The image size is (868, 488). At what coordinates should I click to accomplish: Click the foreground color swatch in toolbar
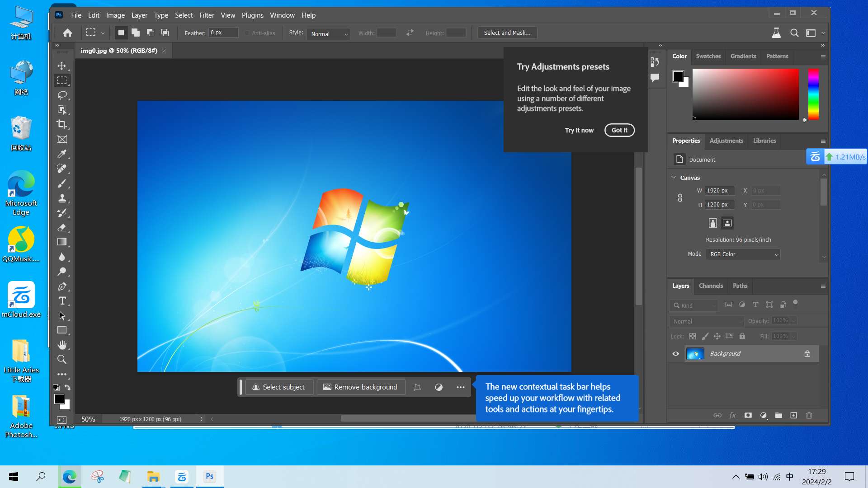click(x=59, y=399)
